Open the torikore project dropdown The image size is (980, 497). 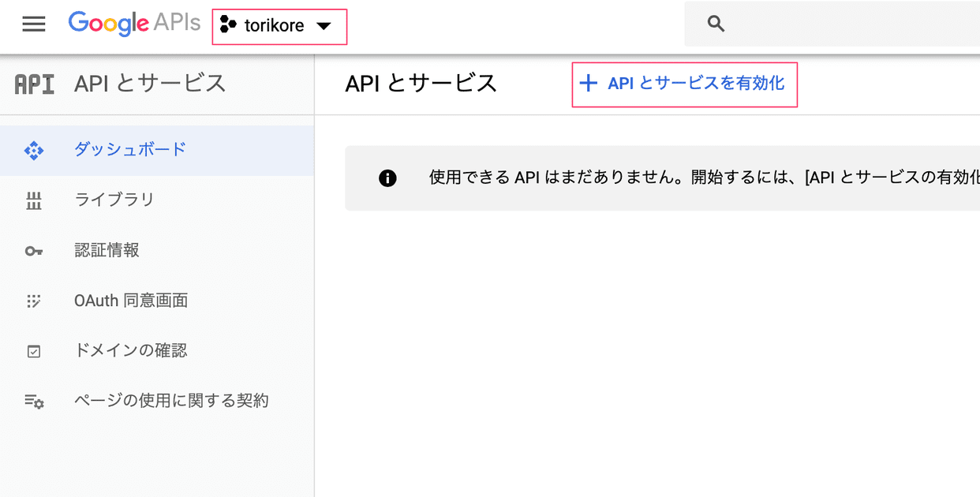coord(280,24)
